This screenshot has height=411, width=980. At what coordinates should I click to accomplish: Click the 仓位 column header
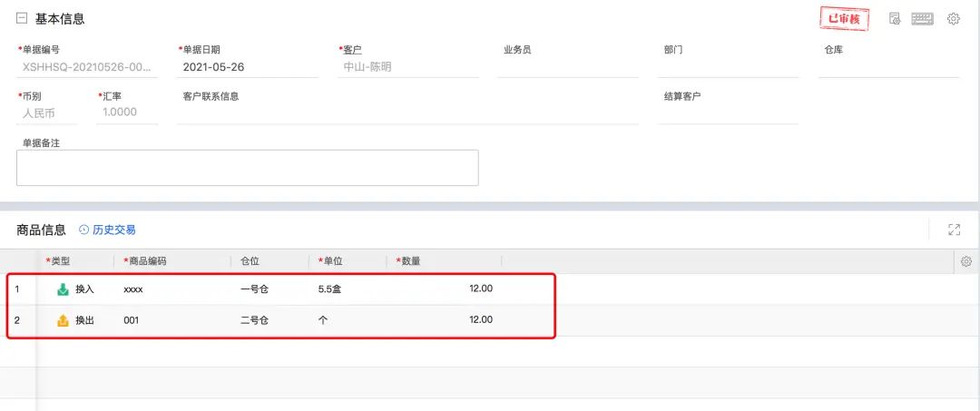(x=250, y=261)
